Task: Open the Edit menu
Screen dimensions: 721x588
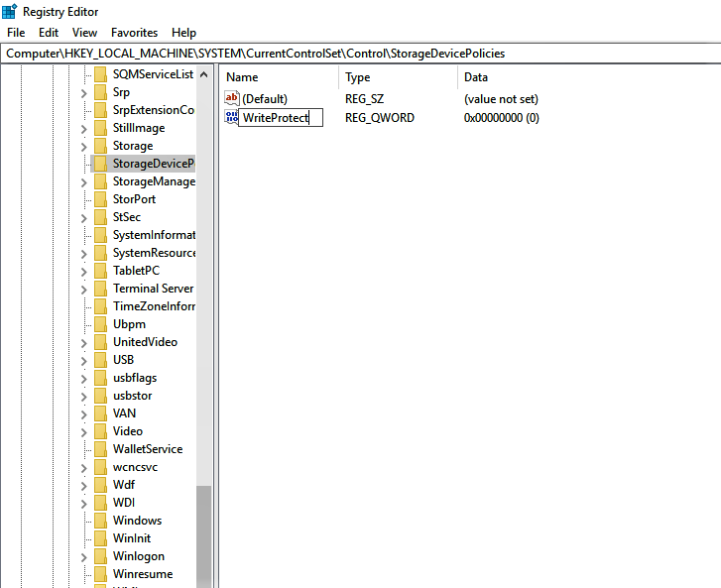Action: pos(49,33)
